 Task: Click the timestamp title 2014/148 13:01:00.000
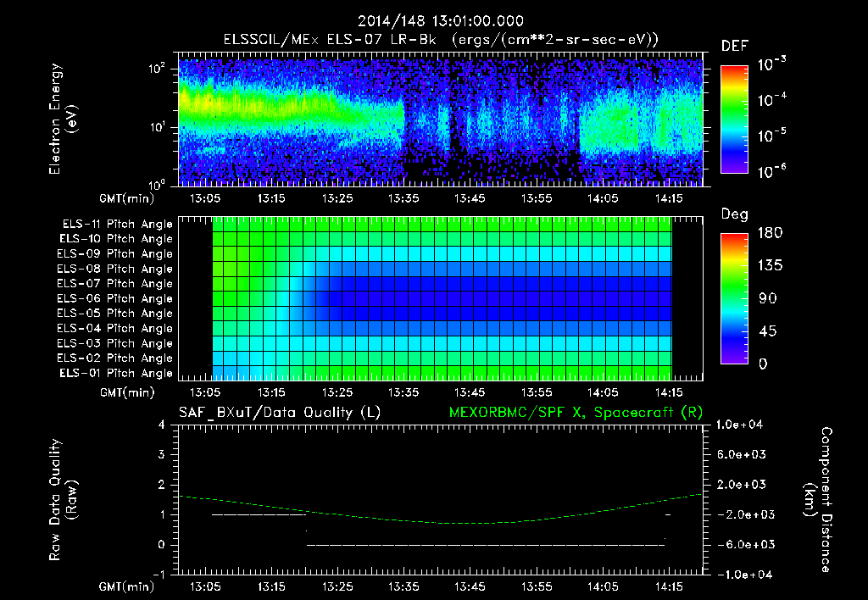coord(440,21)
